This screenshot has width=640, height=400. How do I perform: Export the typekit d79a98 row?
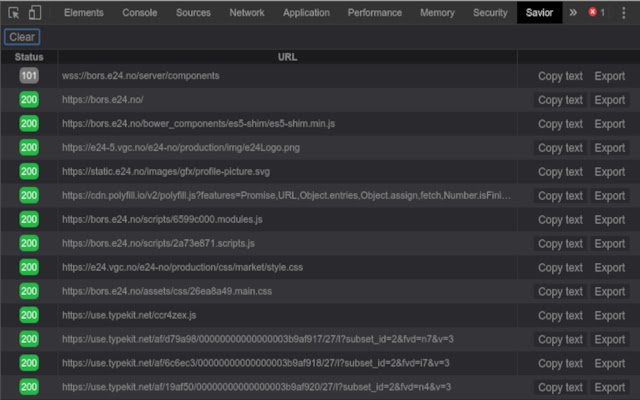(x=609, y=340)
